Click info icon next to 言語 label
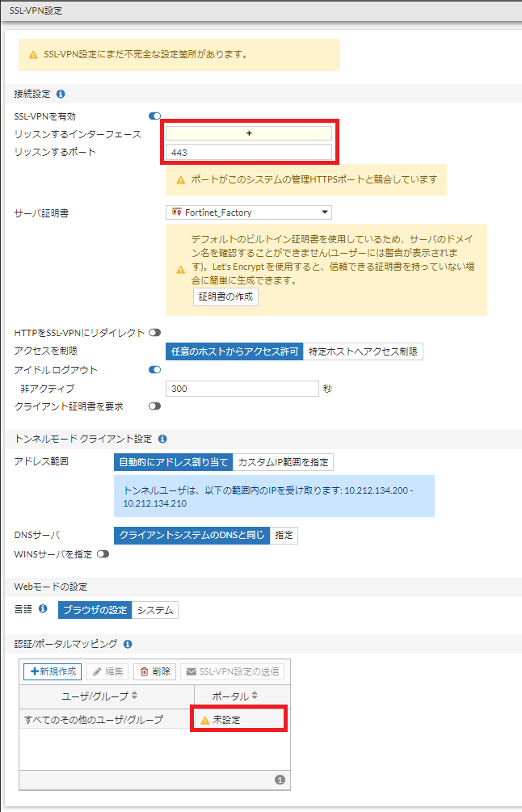 coord(43,608)
